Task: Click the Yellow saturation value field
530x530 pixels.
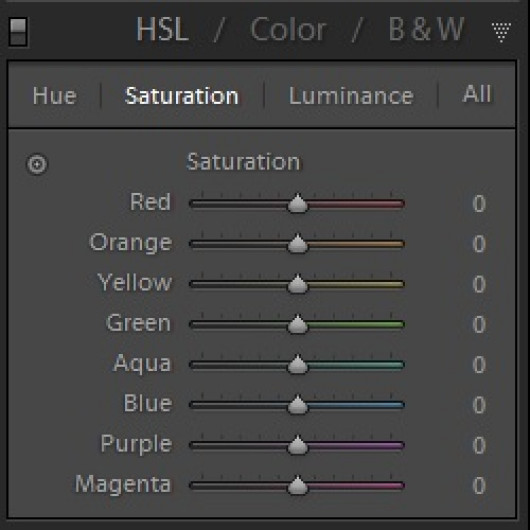Action: pos(479,284)
